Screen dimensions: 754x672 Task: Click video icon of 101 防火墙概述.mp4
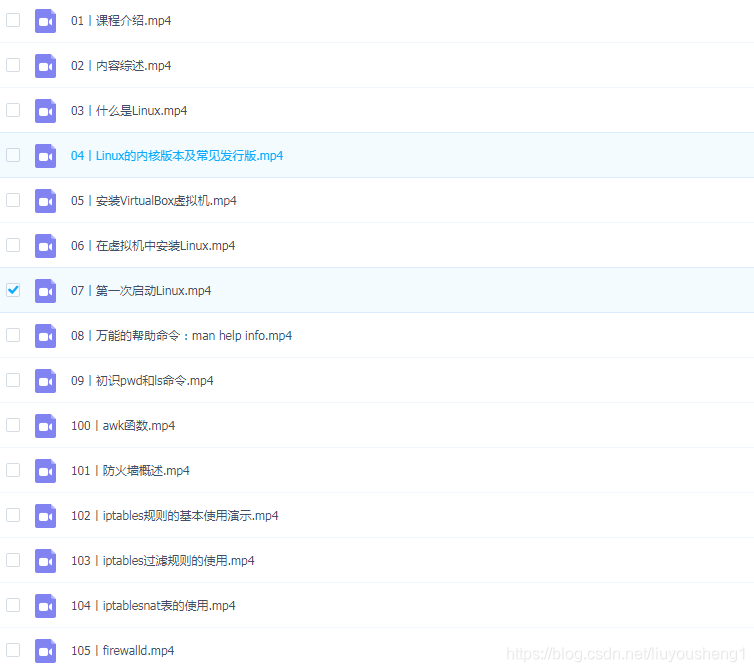[x=45, y=471]
